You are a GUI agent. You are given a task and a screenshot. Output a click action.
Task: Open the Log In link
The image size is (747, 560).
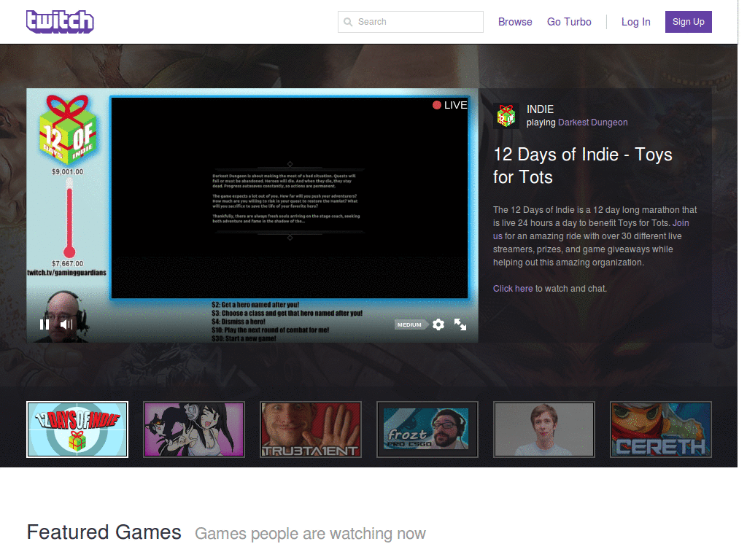pyautogui.click(x=635, y=22)
